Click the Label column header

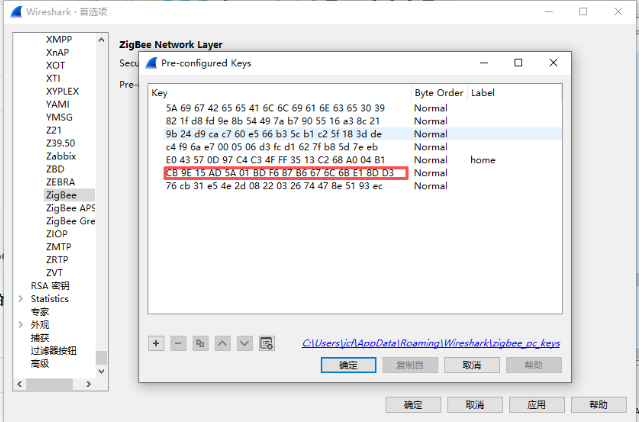pyautogui.click(x=515, y=93)
